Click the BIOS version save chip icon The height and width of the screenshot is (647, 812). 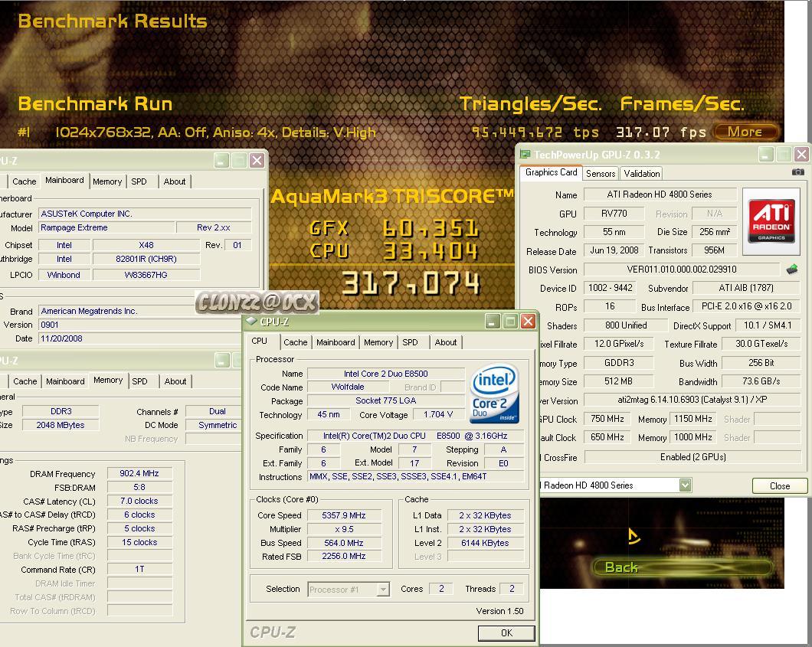coord(792,270)
